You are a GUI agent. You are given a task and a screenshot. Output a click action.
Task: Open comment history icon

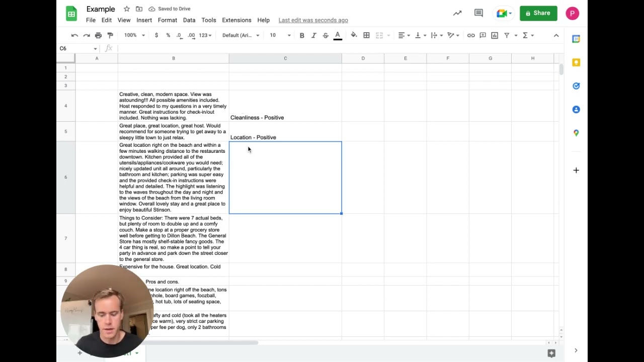(478, 13)
